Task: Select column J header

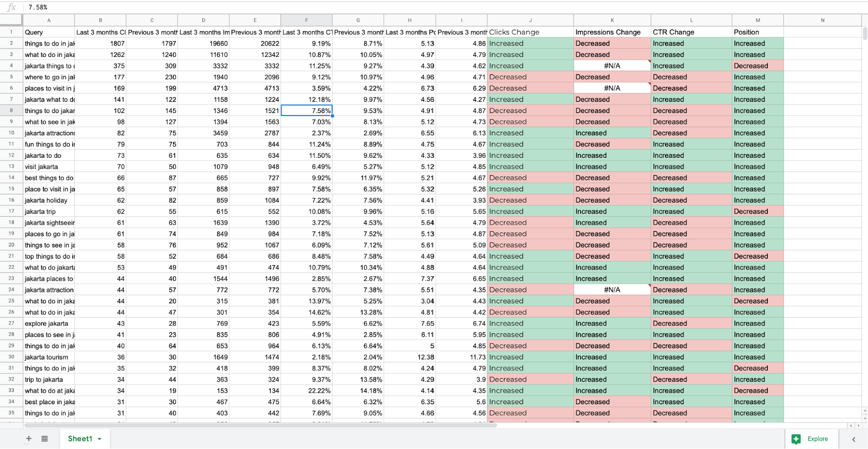Action: (x=530, y=20)
